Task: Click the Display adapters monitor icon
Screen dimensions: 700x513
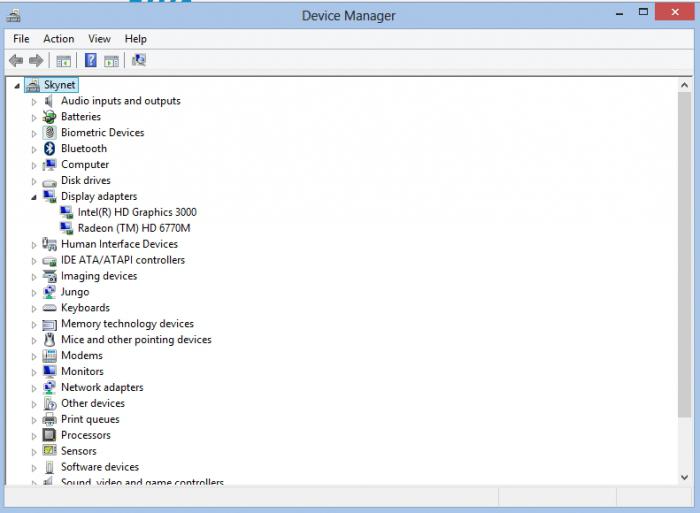Action: (x=49, y=196)
